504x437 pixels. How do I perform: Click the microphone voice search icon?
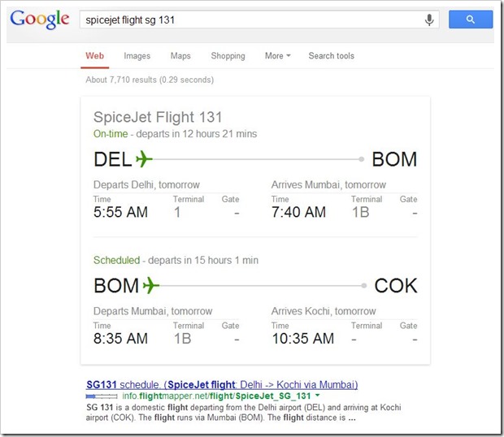[429, 19]
